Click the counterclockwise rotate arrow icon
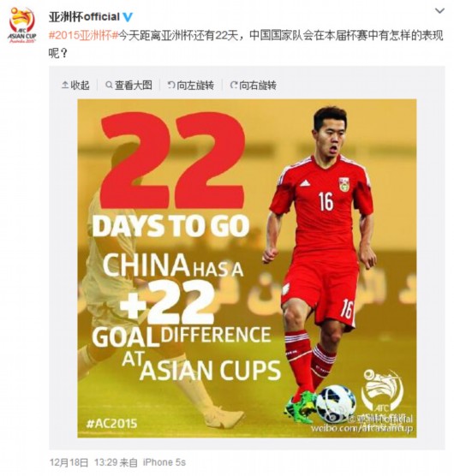The width and height of the screenshot is (454, 476). click(171, 86)
